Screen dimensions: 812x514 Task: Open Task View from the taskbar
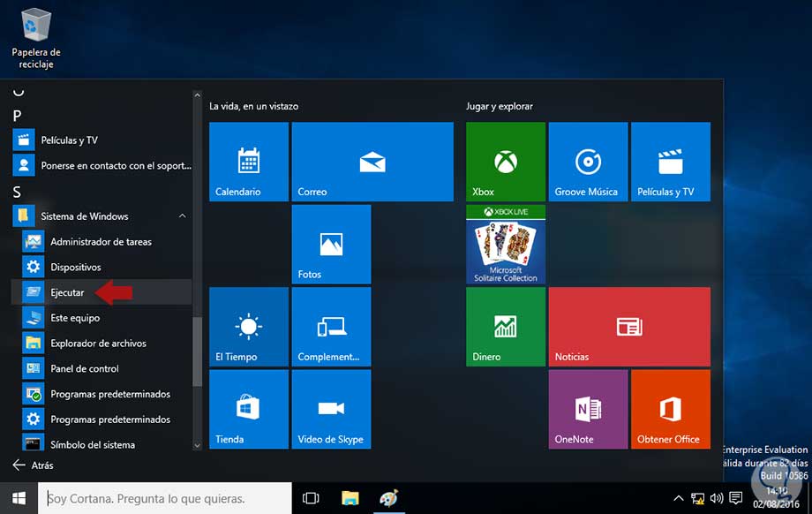[311, 498]
